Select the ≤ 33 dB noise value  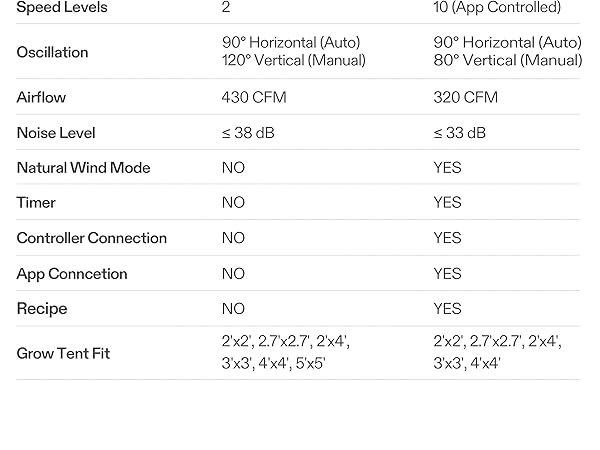pyautogui.click(x=460, y=133)
